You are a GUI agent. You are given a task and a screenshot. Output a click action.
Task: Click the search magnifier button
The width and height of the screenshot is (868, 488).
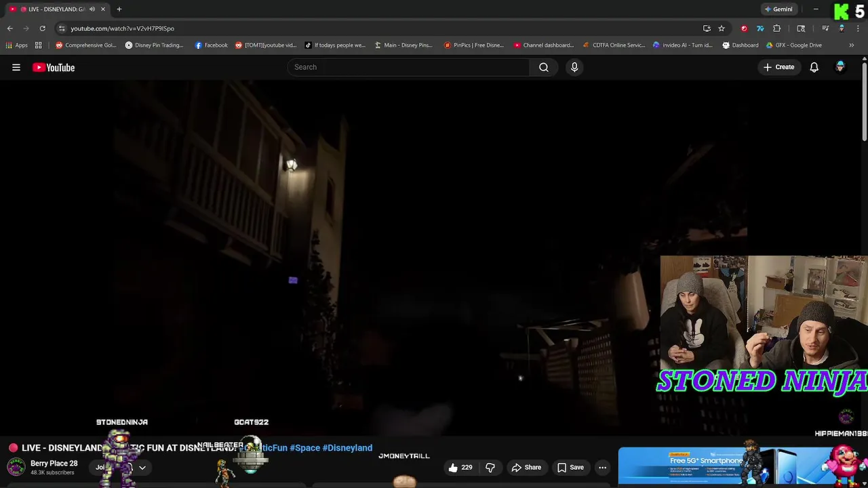click(544, 67)
